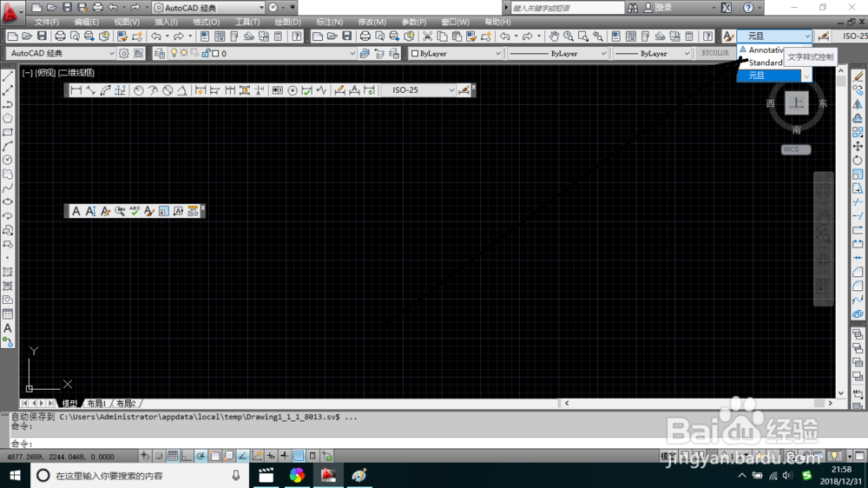Click Single Line Text icon on text toolbar
The width and height of the screenshot is (868, 488).
click(x=90, y=211)
